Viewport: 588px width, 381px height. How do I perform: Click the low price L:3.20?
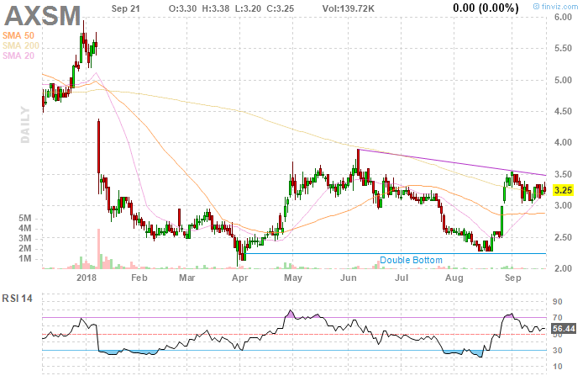tap(248, 8)
